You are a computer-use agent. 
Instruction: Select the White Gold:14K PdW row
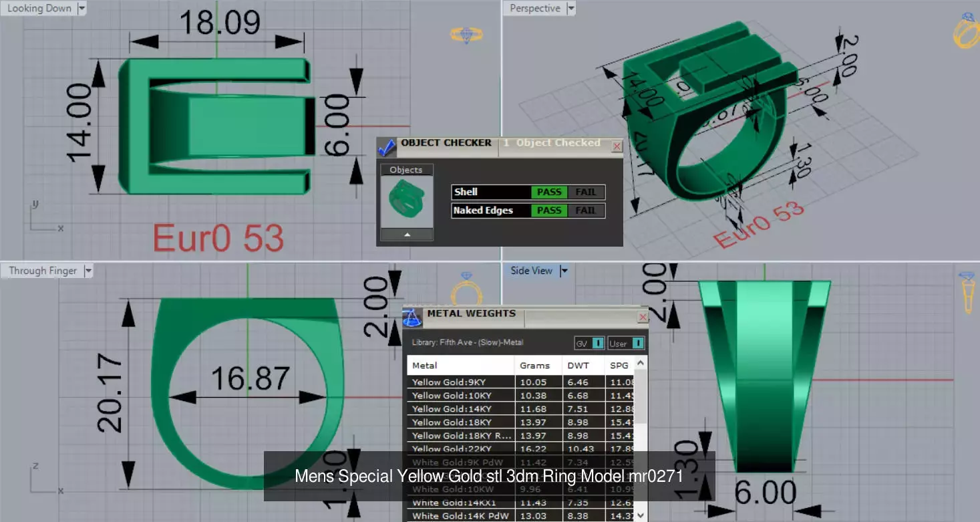520,515
